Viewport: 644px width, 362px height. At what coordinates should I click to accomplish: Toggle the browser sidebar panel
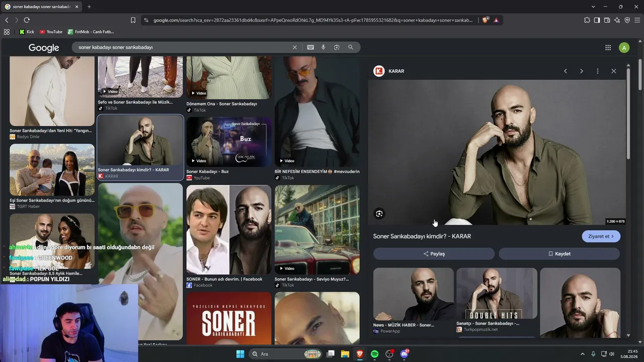pos(597,20)
